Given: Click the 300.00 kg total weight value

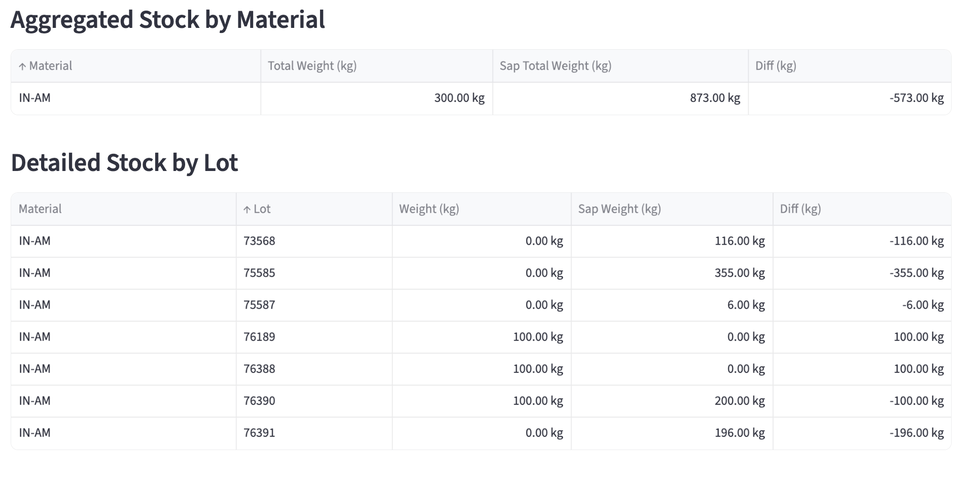Looking at the screenshot, I should [459, 98].
